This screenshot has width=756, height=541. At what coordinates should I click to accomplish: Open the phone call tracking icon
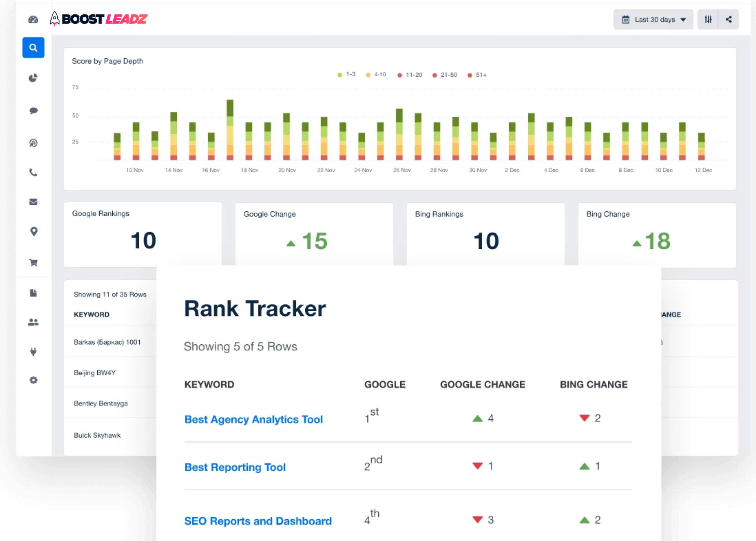click(x=33, y=172)
